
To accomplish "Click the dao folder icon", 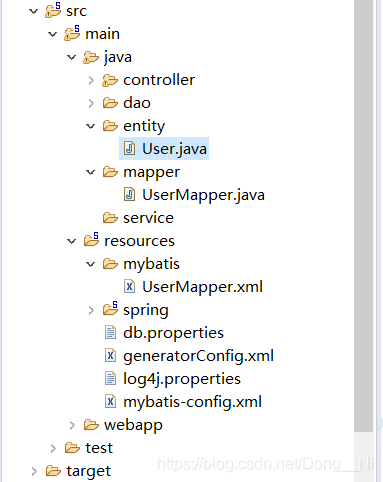I will [x=110, y=103].
